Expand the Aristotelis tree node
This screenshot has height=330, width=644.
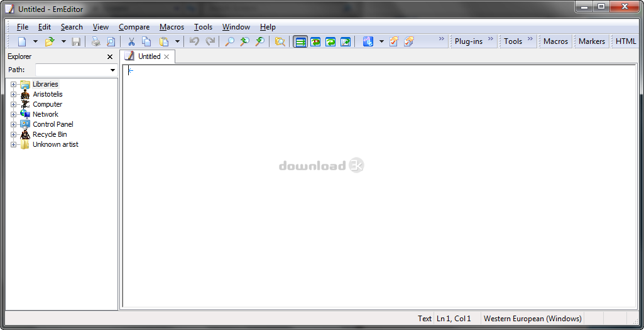point(14,94)
